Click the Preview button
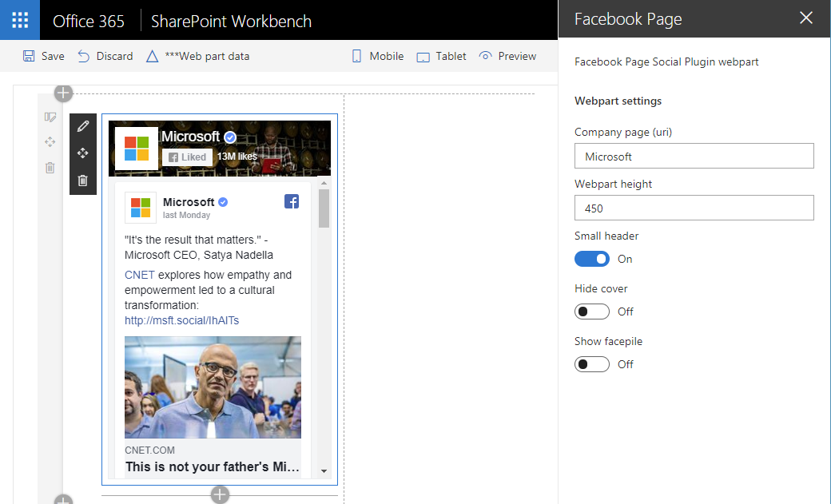This screenshot has height=504, width=831. 507,56
